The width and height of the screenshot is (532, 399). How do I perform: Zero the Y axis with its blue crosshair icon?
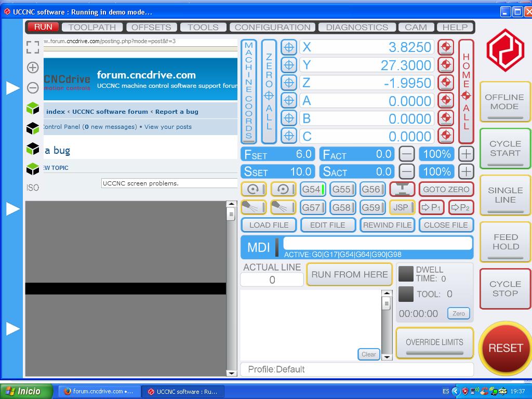click(289, 65)
